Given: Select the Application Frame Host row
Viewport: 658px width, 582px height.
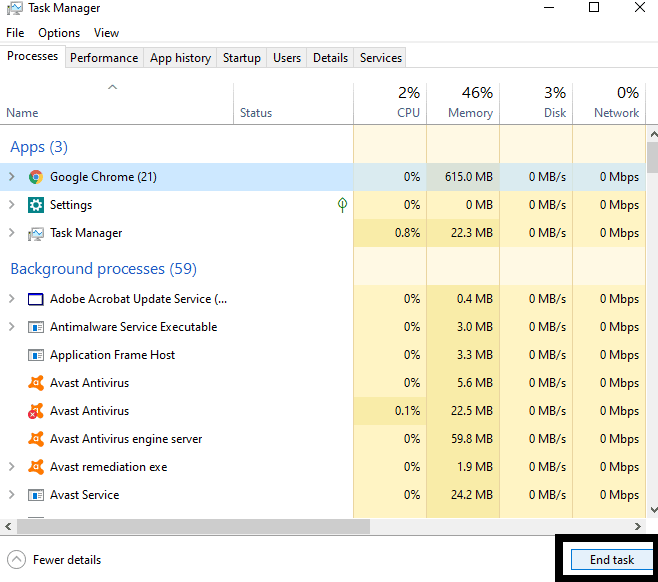Looking at the screenshot, I should pyautogui.click(x=323, y=355).
